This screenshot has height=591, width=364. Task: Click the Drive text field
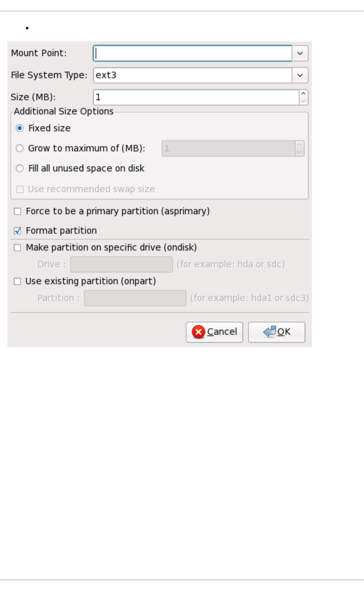[121, 264]
